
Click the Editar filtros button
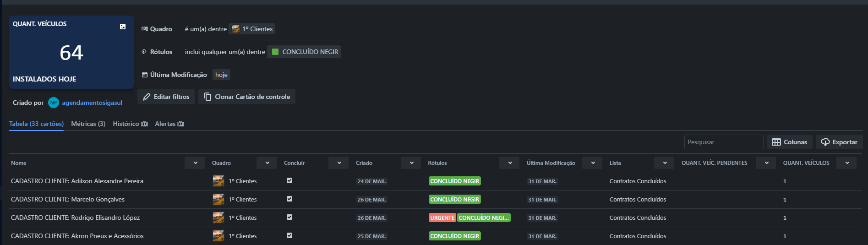(166, 97)
